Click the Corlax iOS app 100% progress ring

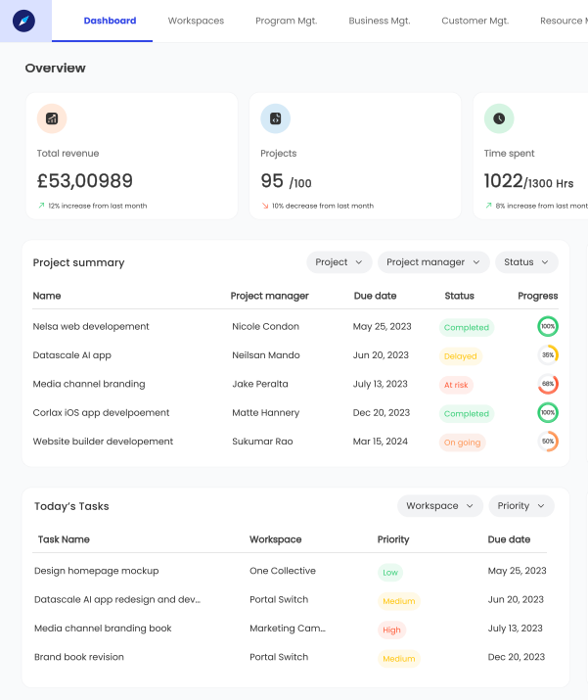(548, 412)
